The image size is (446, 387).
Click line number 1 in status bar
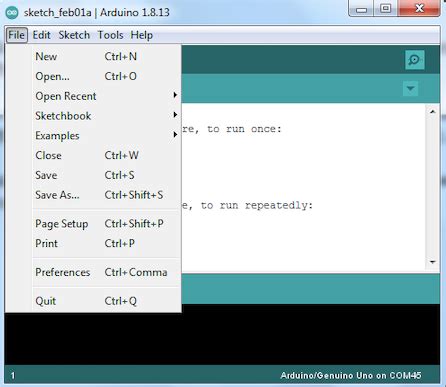tap(13, 376)
